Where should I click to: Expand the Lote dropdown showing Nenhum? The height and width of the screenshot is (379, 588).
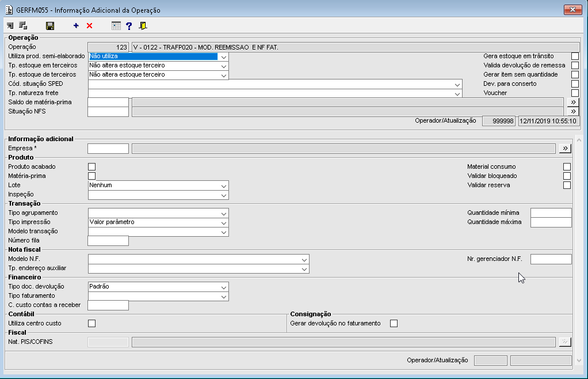tap(223, 185)
